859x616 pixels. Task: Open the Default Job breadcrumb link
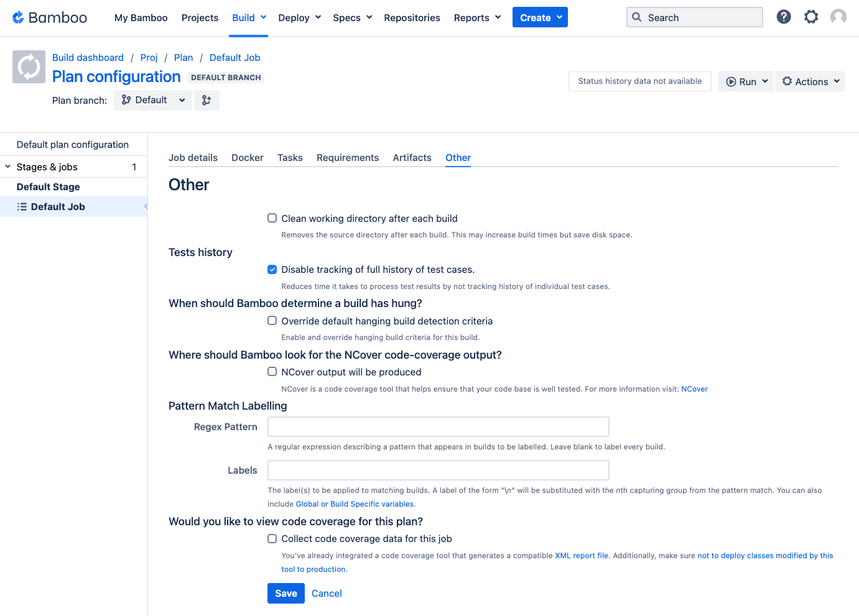pyautogui.click(x=234, y=58)
